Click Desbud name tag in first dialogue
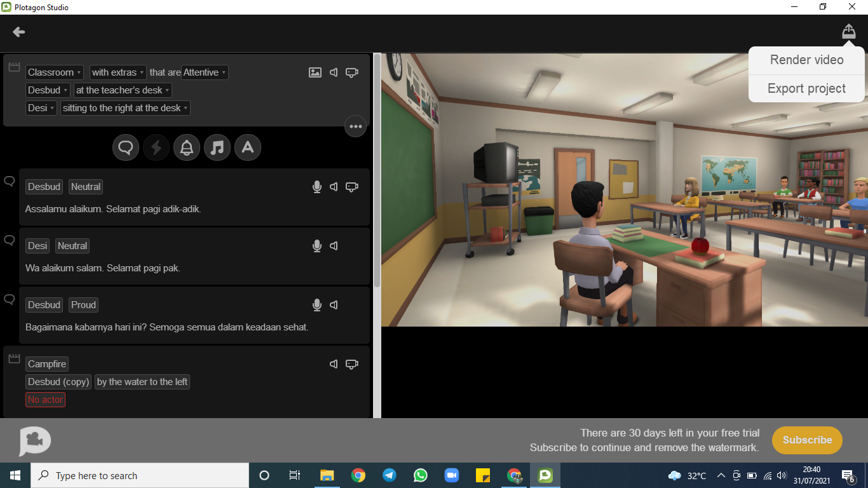868x488 pixels. 44,187
